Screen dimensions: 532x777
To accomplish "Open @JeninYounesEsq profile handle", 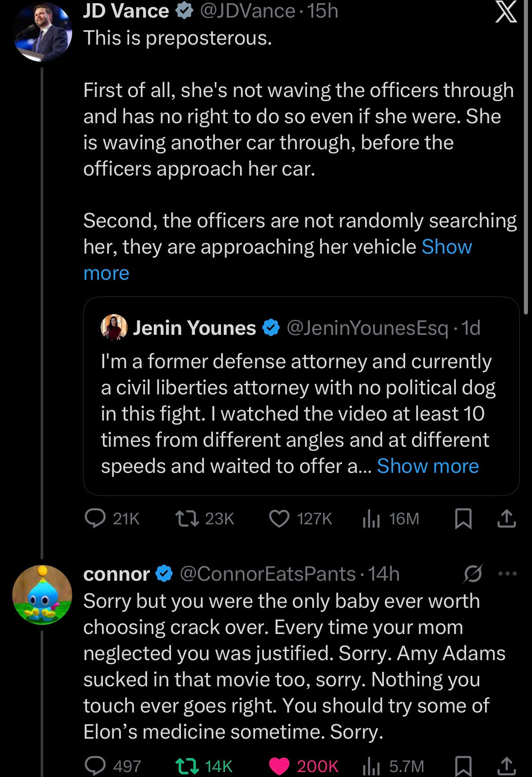I will pyautogui.click(x=367, y=328).
